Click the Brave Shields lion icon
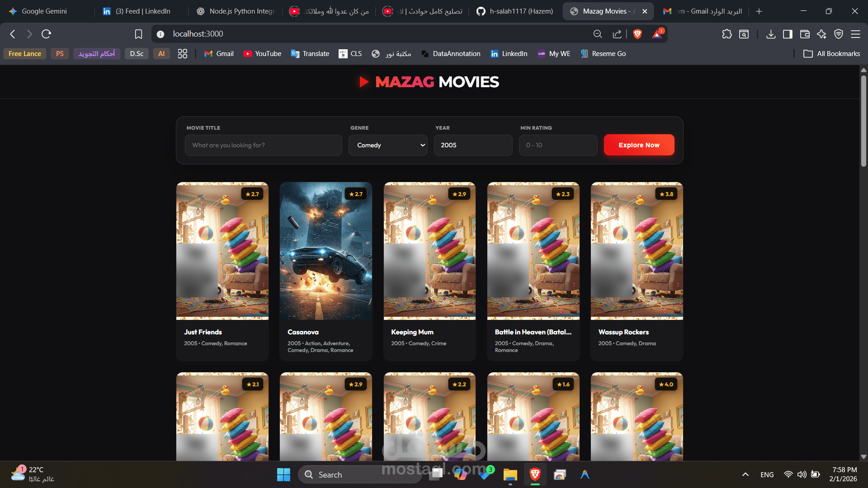868x488 pixels. click(637, 34)
